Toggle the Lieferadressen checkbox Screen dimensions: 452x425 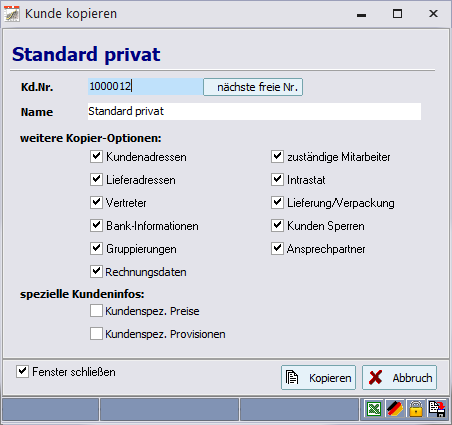pos(96,180)
